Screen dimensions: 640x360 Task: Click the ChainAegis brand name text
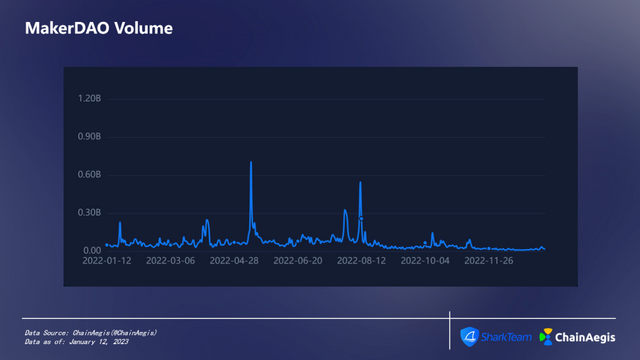[x=585, y=338]
